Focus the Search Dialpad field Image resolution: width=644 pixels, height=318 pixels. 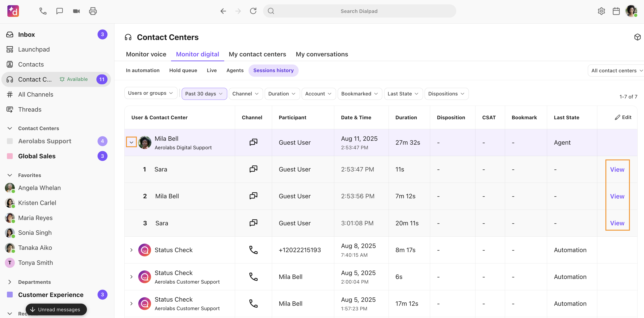359,11
